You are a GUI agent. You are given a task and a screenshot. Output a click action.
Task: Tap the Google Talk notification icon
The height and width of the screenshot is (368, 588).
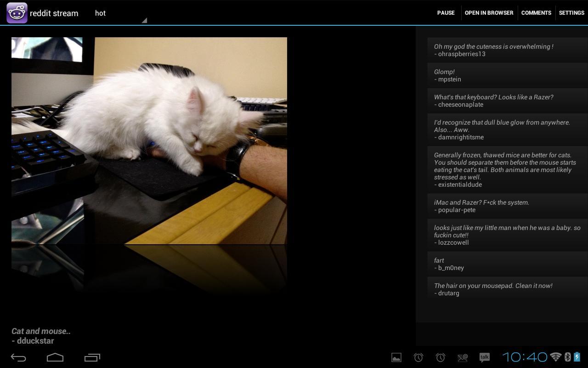[x=484, y=357]
